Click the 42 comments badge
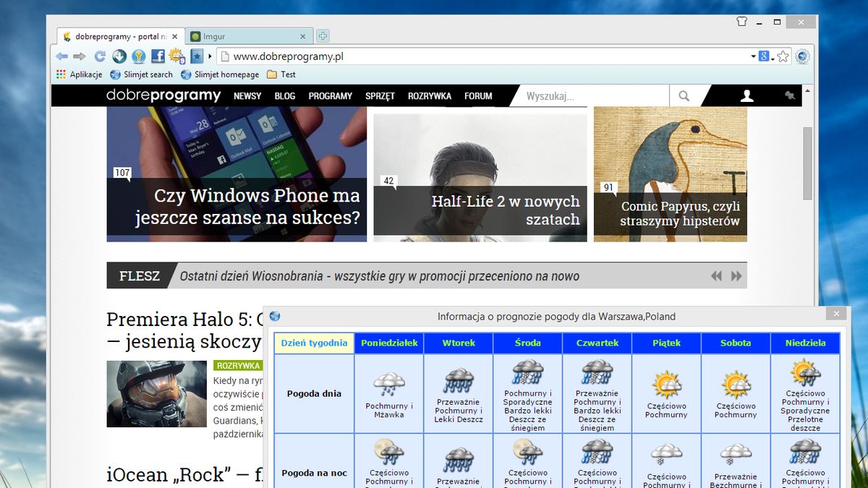 pos(388,181)
